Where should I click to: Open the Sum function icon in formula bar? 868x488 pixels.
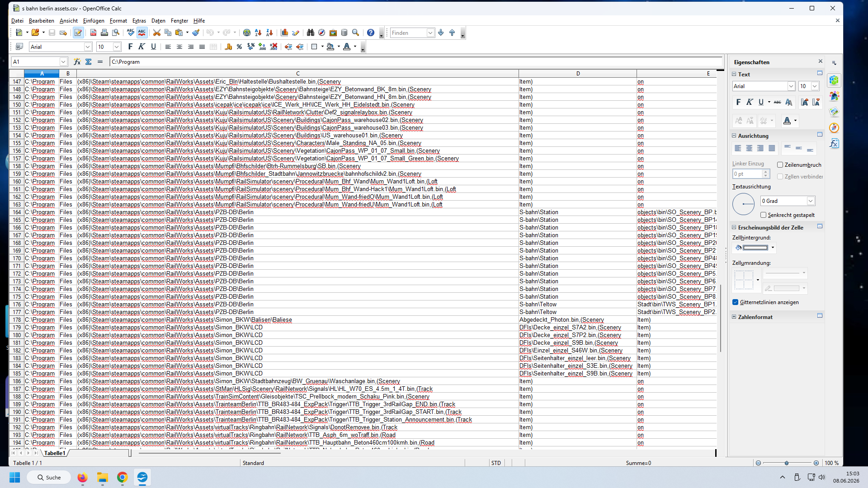[89, 62]
